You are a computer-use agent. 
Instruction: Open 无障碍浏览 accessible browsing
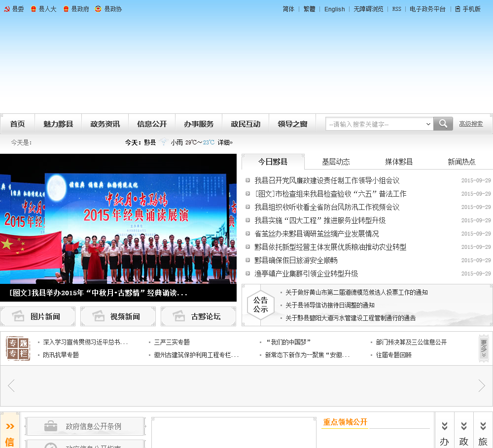[368, 9]
